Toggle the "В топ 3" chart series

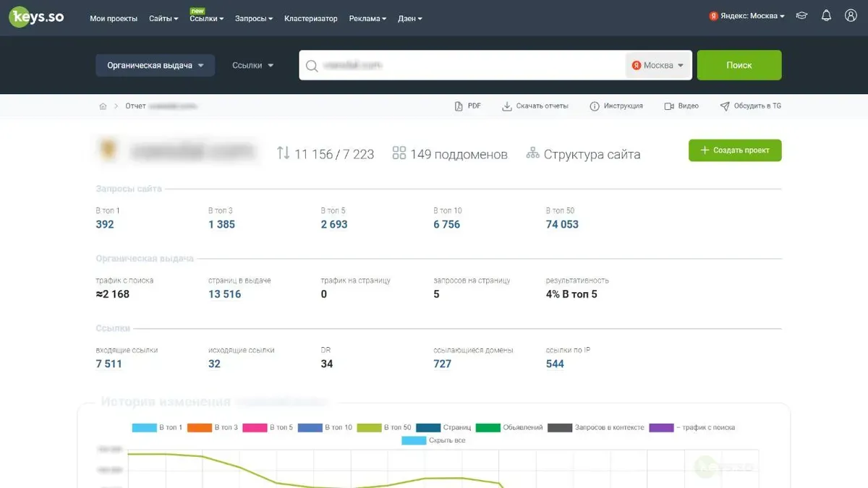213,427
